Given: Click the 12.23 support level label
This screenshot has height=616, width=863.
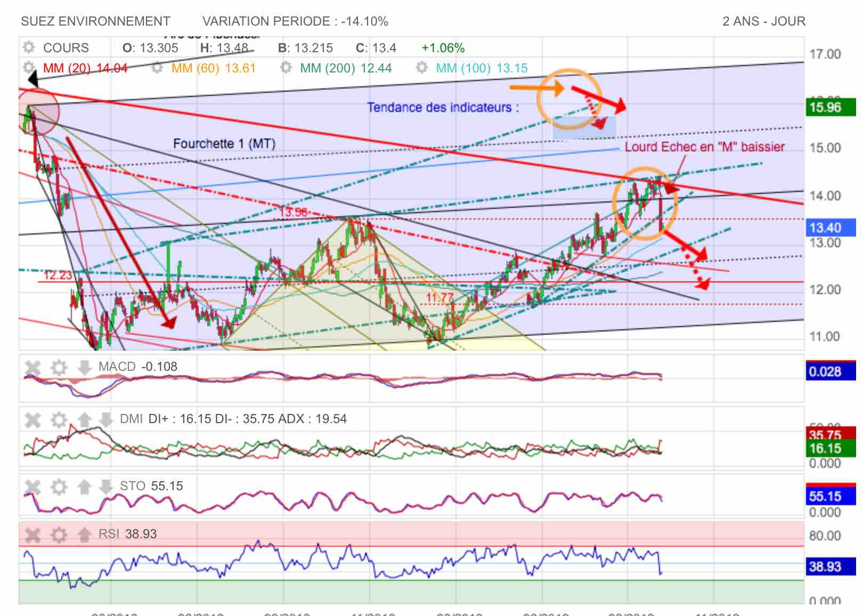Looking at the screenshot, I should tap(58, 275).
